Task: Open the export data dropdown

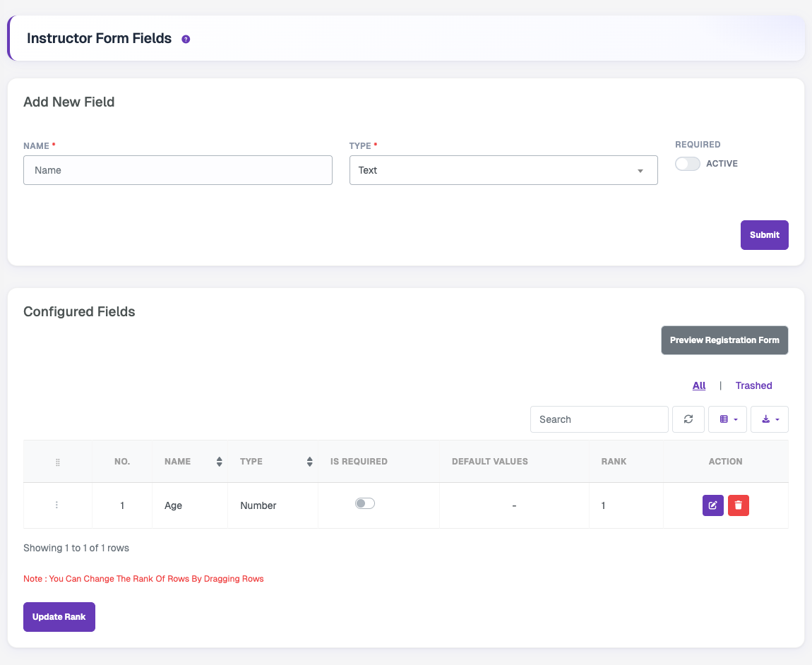Action: click(770, 419)
